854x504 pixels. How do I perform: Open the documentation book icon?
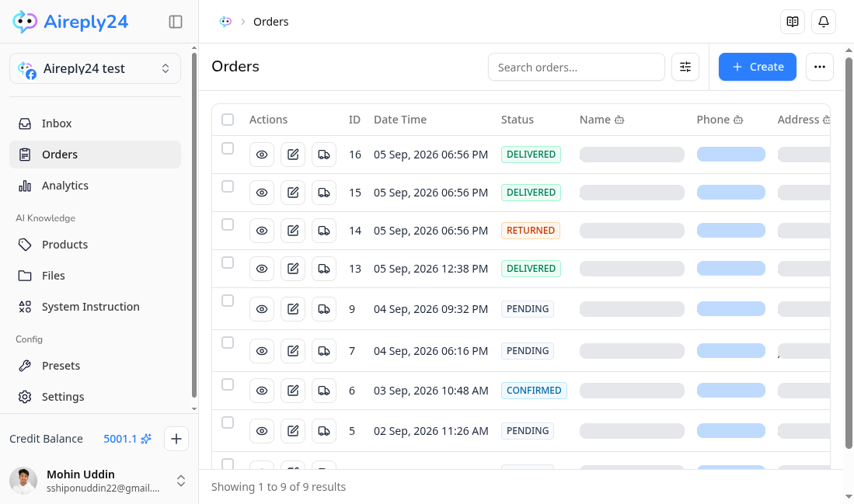tap(793, 22)
